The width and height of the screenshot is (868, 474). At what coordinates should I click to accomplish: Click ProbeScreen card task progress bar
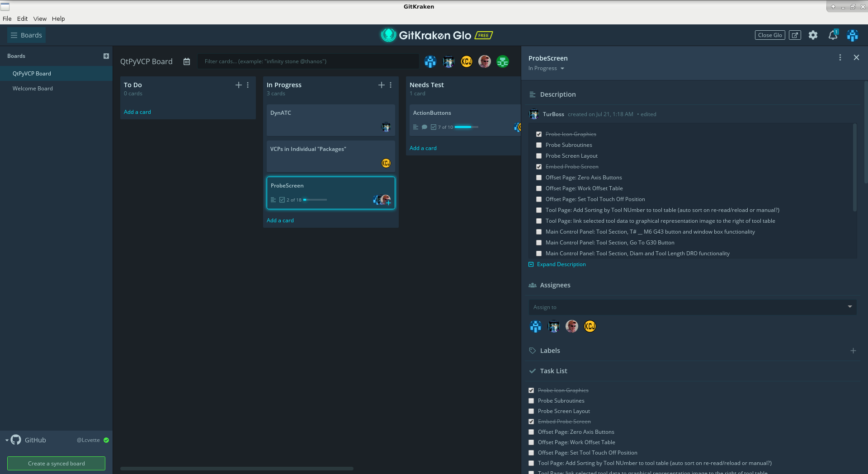point(315,200)
